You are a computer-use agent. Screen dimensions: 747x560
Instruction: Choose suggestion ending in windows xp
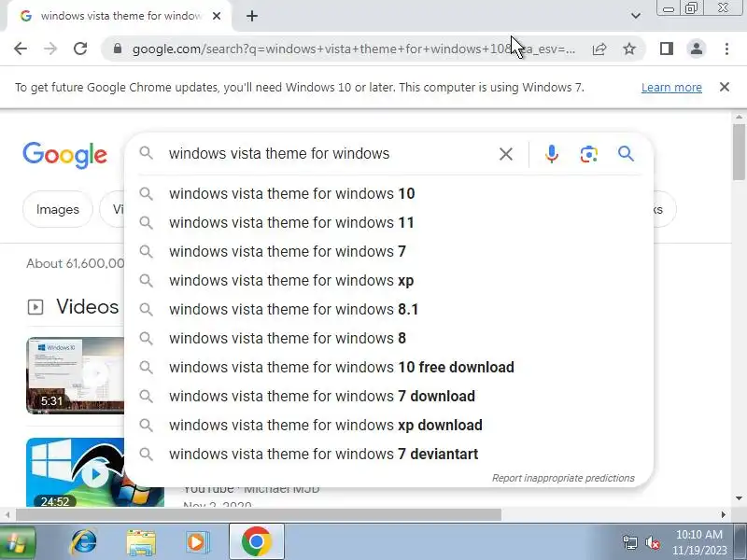389,281
